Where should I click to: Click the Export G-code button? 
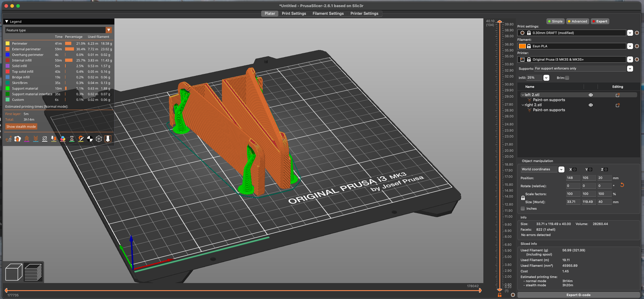click(x=578, y=295)
